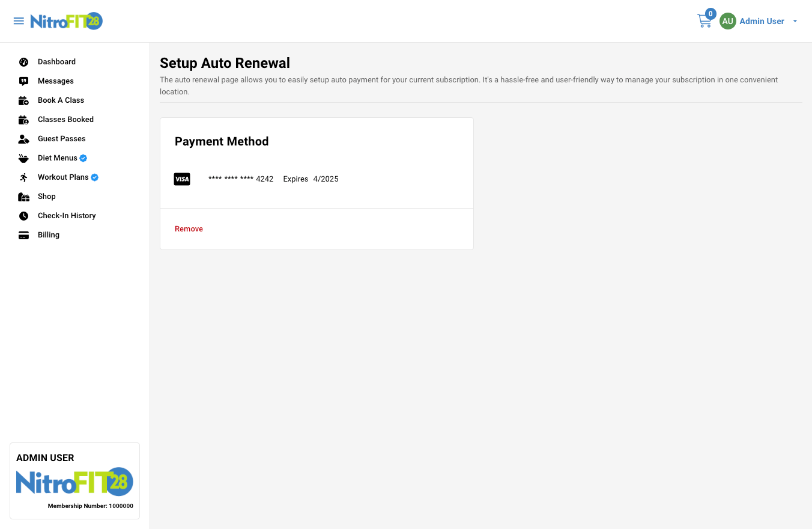Select the Diet Menus menu entry
The width and height of the screenshot is (812, 529).
click(x=56, y=157)
